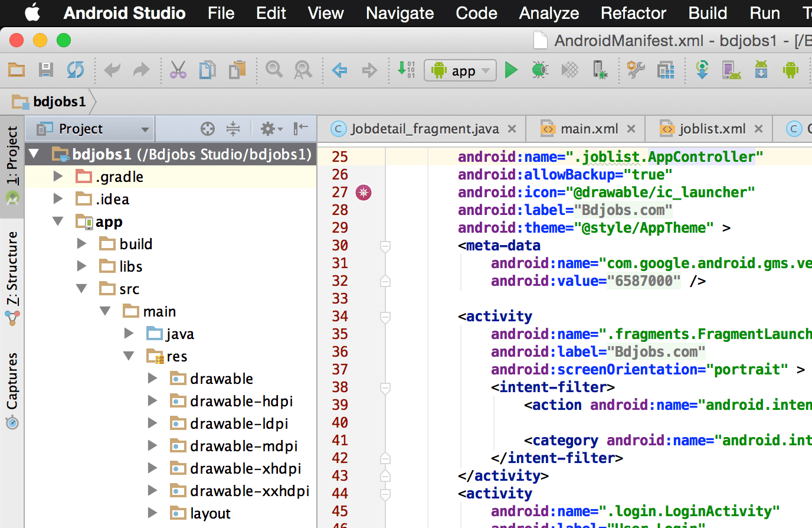Cut selection using the scissors icon
Screen dimensions: 812x528
(x=178, y=70)
